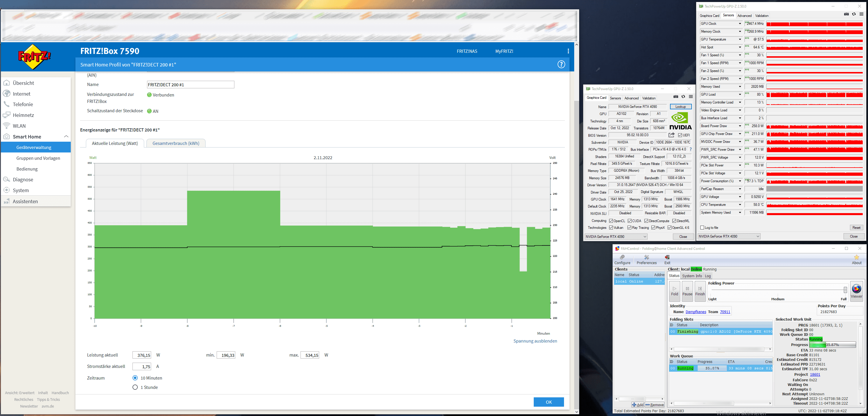Open hamburger menu in GPU-Z Graphics Card window
868x416 pixels.
click(x=691, y=97)
